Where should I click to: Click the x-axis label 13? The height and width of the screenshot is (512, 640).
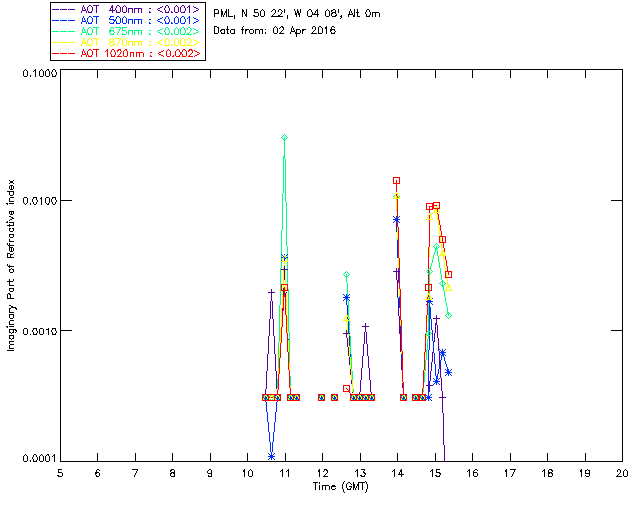(360, 473)
